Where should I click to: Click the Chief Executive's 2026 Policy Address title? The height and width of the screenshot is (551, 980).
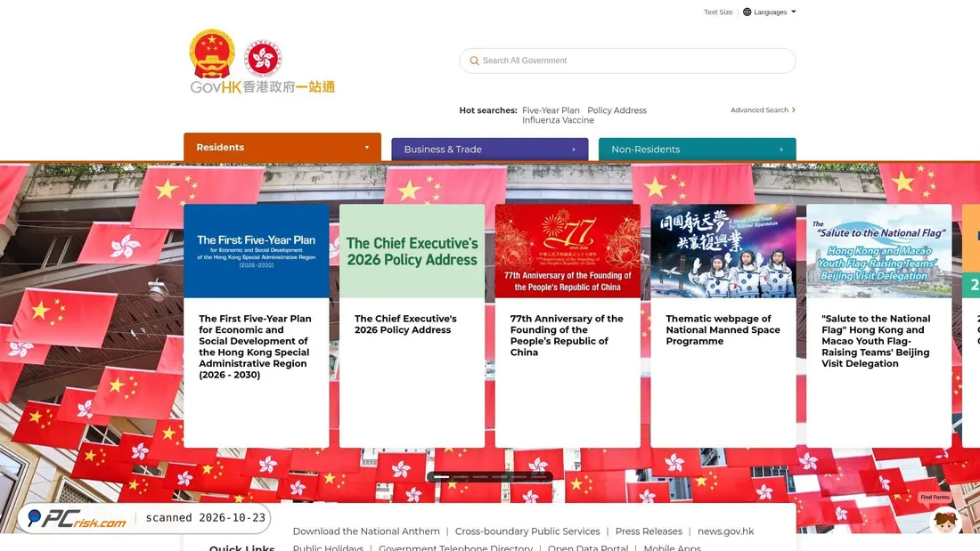[x=405, y=324]
